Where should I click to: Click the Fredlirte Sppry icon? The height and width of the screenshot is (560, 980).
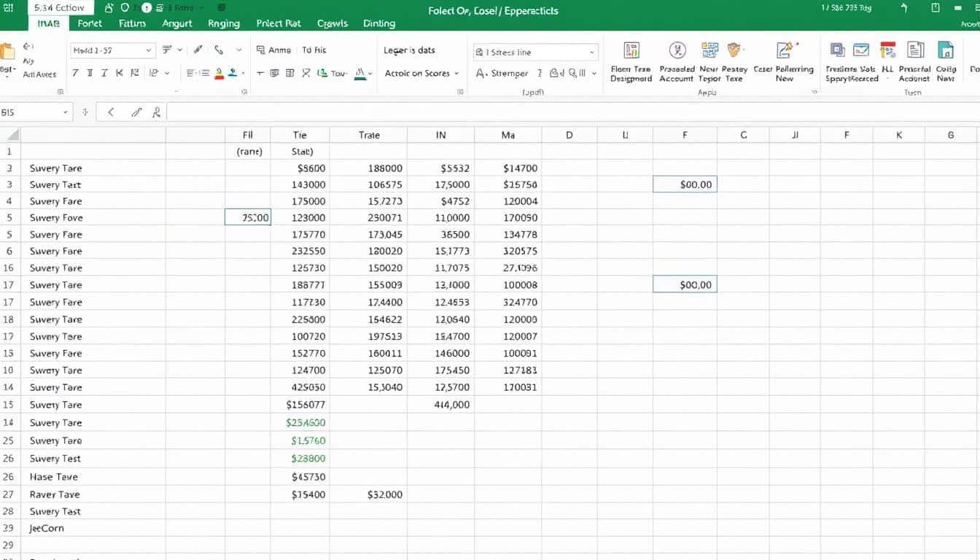[x=838, y=50]
